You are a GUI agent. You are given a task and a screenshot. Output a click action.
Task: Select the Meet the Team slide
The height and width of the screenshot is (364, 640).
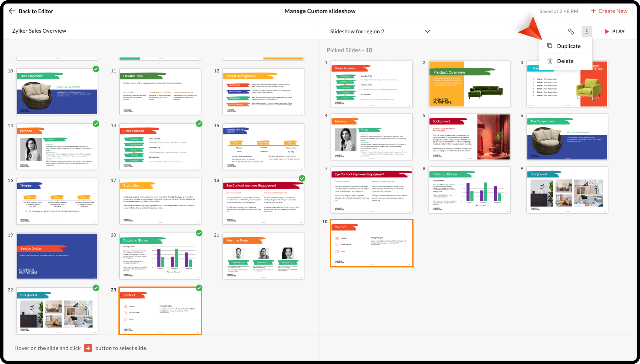[263, 256]
